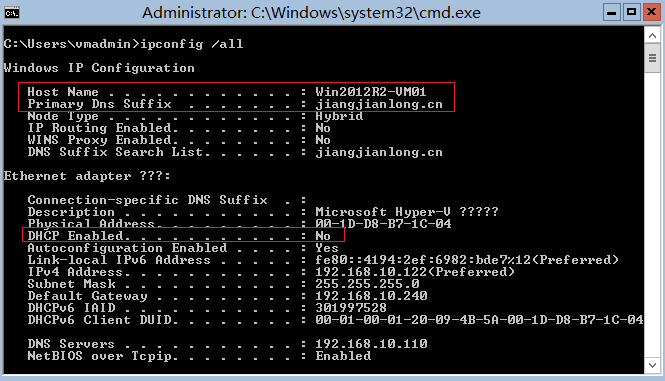
Task: Minimize the command prompt window
Action: click(611, 12)
